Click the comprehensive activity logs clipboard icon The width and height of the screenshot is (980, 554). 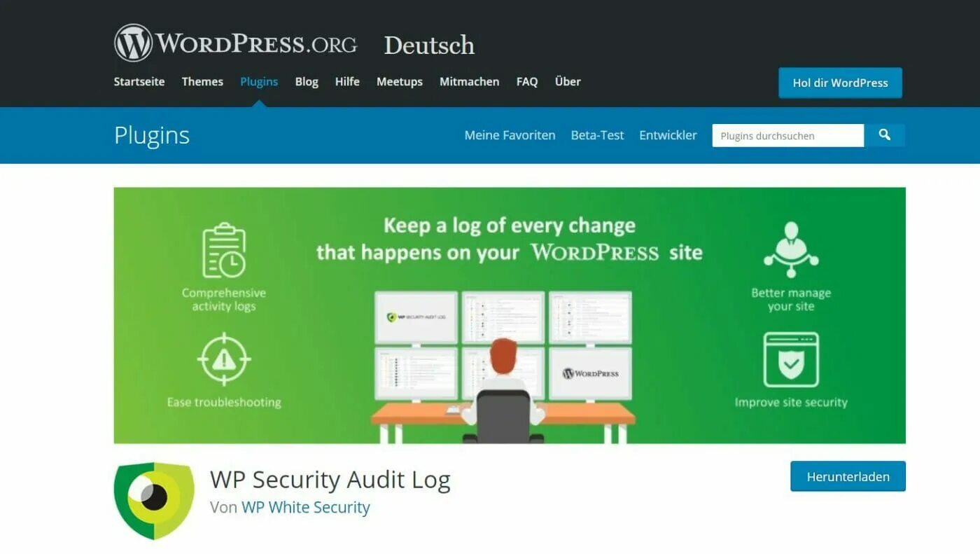pos(224,250)
